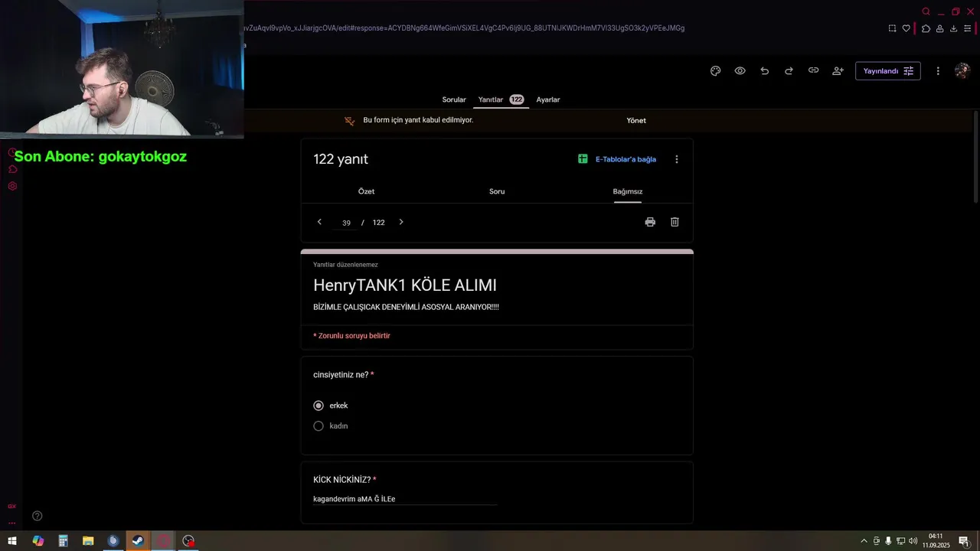Image resolution: width=980 pixels, height=551 pixels.
Task: Print the response with the printer icon
Action: (x=650, y=222)
